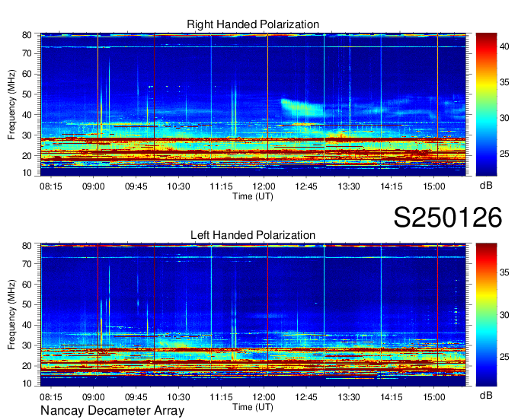Select the S250126 observation label
The image size is (518, 420).
click(448, 218)
